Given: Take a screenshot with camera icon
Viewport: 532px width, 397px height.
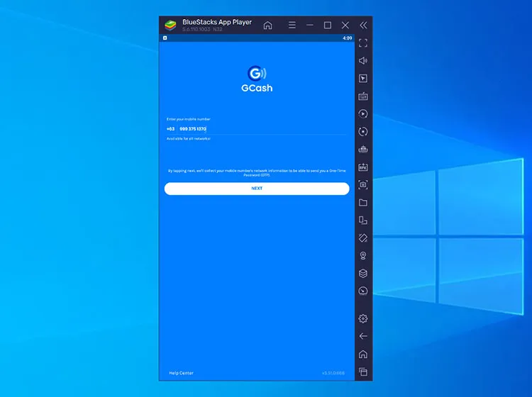Looking at the screenshot, I should point(362,185).
